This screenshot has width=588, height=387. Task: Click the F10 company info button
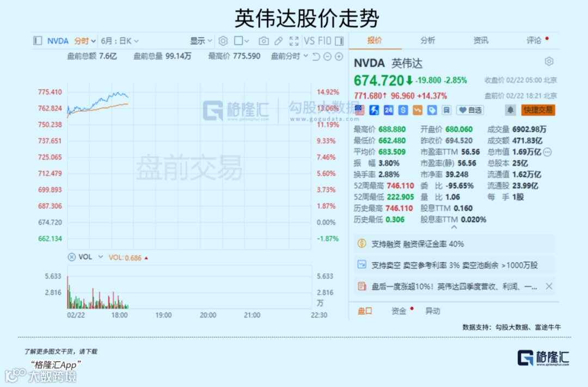[324, 40]
